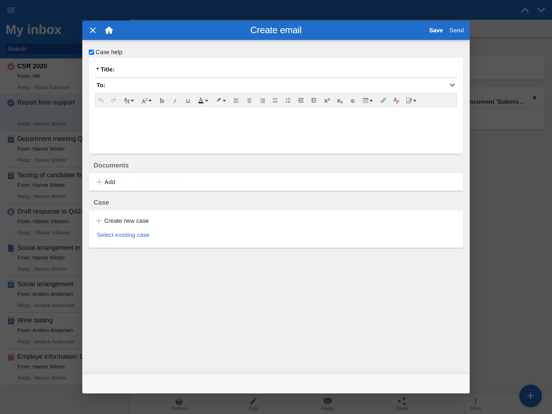
Task: Apply strikethrough formatting
Action: (x=352, y=101)
